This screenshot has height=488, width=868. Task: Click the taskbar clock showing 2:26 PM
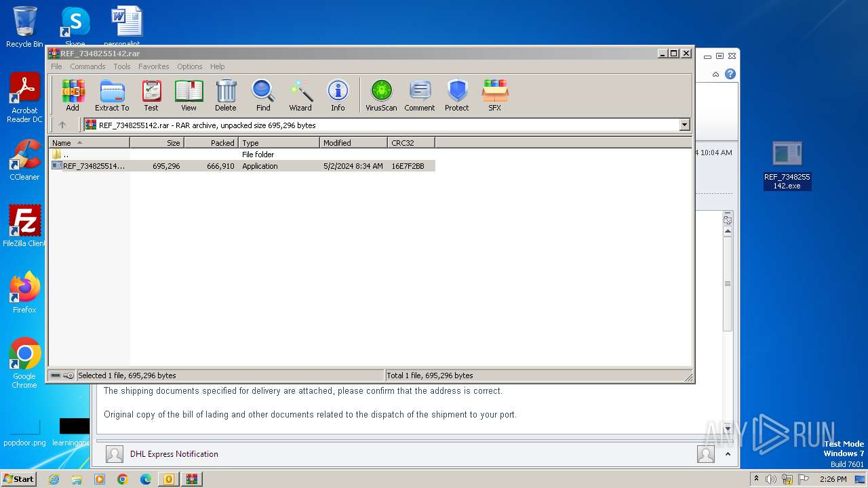[833, 479]
